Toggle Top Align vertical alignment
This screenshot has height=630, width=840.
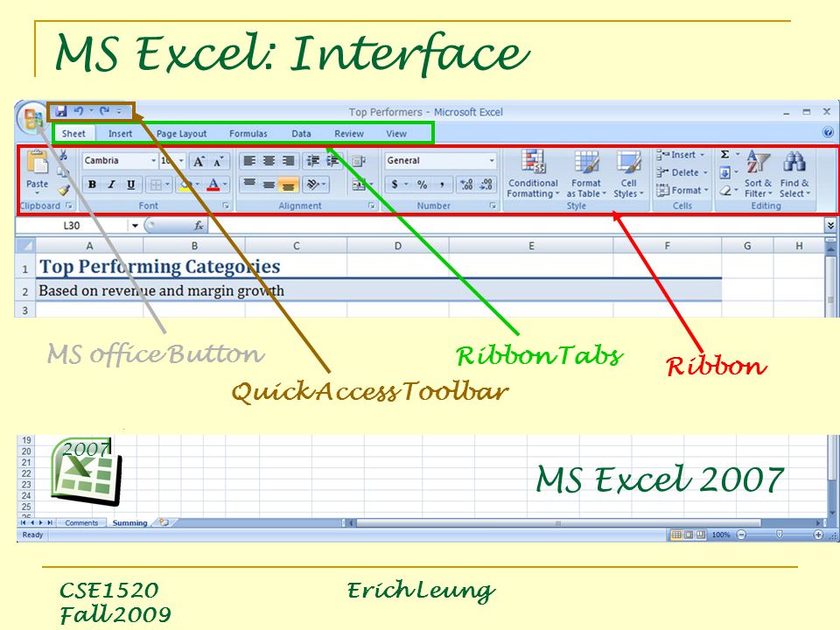click(x=249, y=185)
